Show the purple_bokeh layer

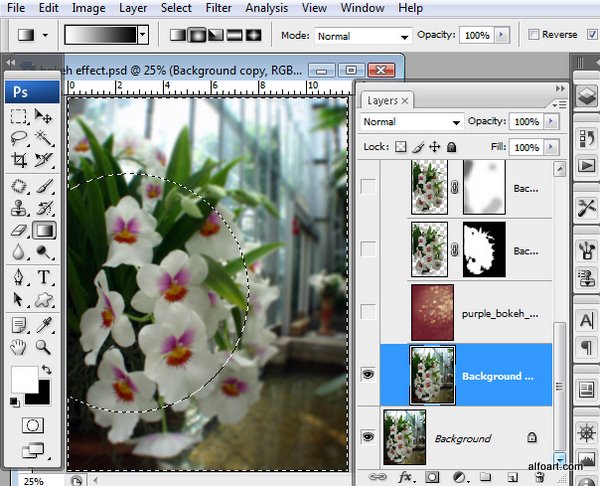point(369,312)
